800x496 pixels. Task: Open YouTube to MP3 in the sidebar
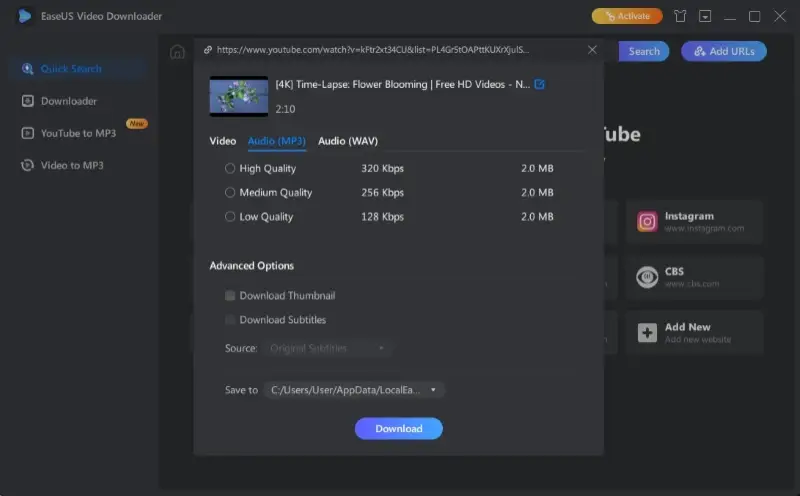point(78,133)
